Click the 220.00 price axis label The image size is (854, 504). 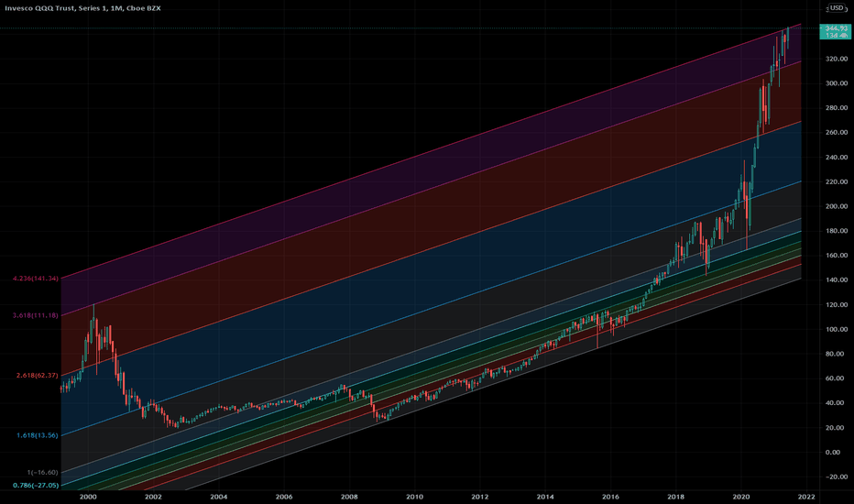click(x=837, y=181)
